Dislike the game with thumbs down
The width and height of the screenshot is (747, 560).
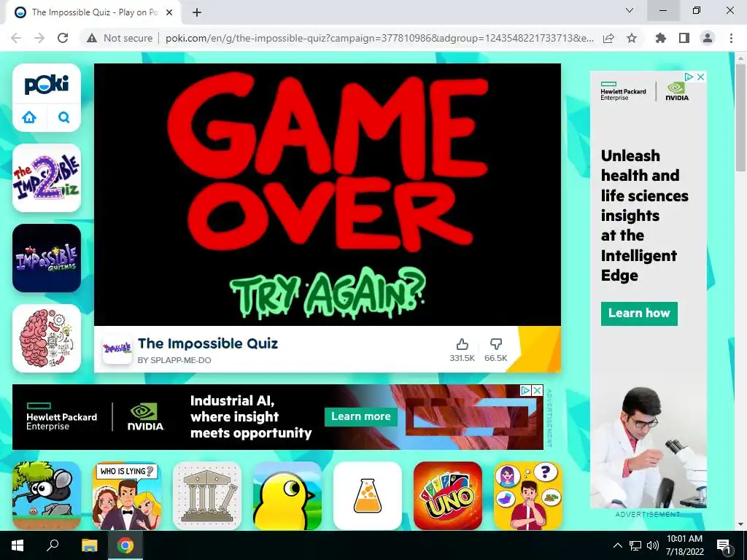[496, 344]
